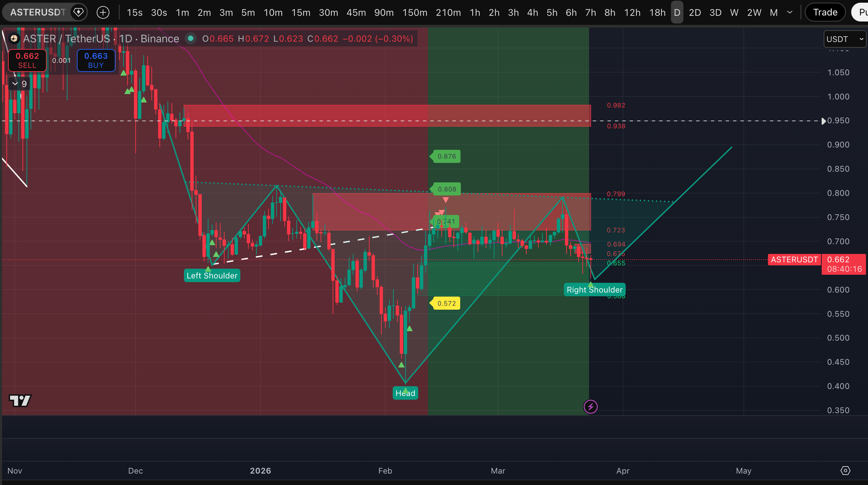The height and width of the screenshot is (485, 868).
Task: Click the green market status dot
Action: tap(190, 38)
